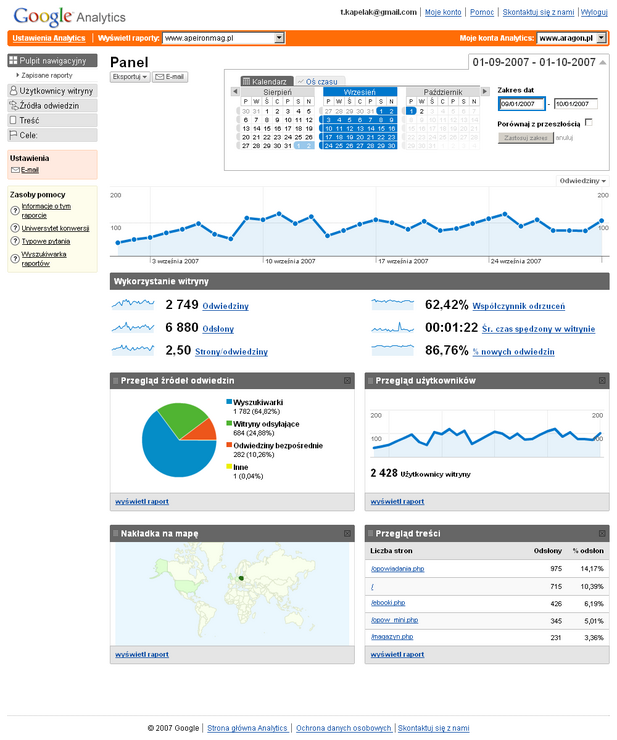The image size is (617, 740).
Task: Expand the Odwiedziny graph metric dropdown
Action: pyautogui.click(x=583, y=180)
